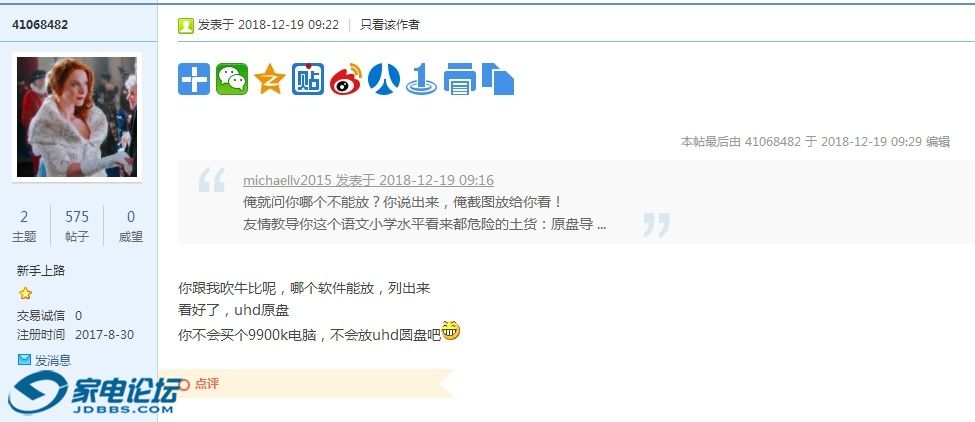975x422 pixels.
Task: View the 2 主题 threads count
Action: click(x=24, y=226)
